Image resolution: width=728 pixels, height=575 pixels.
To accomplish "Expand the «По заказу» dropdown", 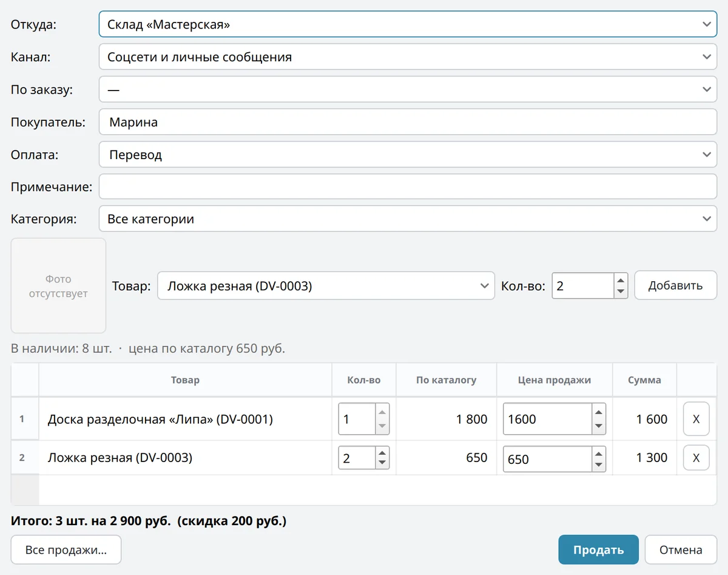I will 408,90.
